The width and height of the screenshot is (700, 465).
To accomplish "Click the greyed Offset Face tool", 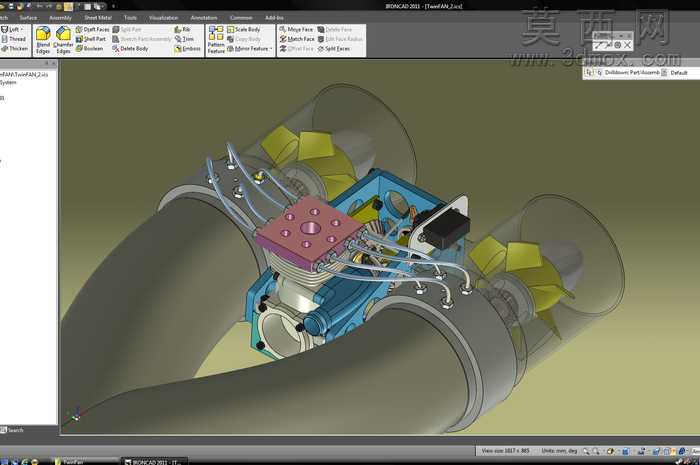I will 296,48.
